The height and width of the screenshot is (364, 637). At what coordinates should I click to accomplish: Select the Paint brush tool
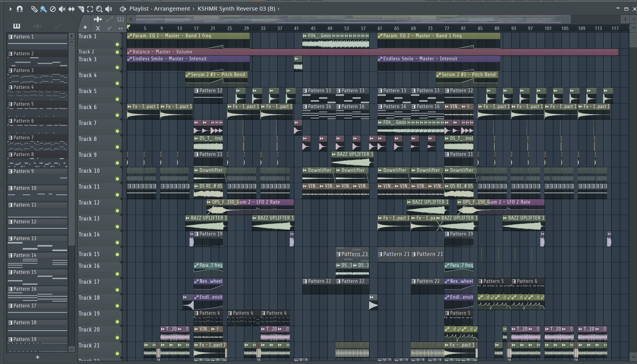pos(44,9)
